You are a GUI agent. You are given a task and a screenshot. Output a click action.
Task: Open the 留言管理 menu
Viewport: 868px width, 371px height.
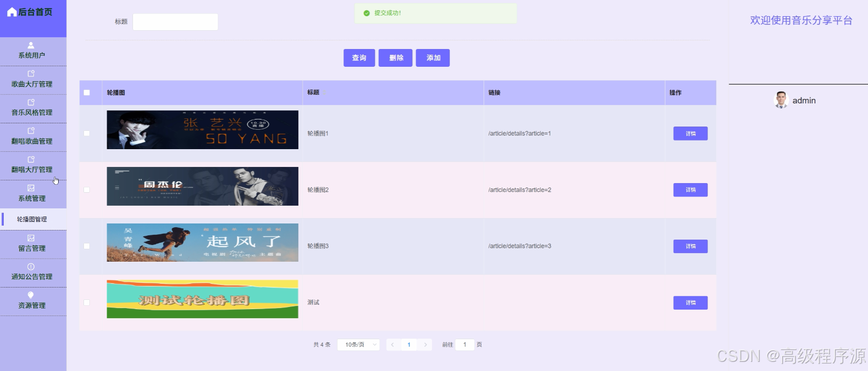tap(33, 244)
